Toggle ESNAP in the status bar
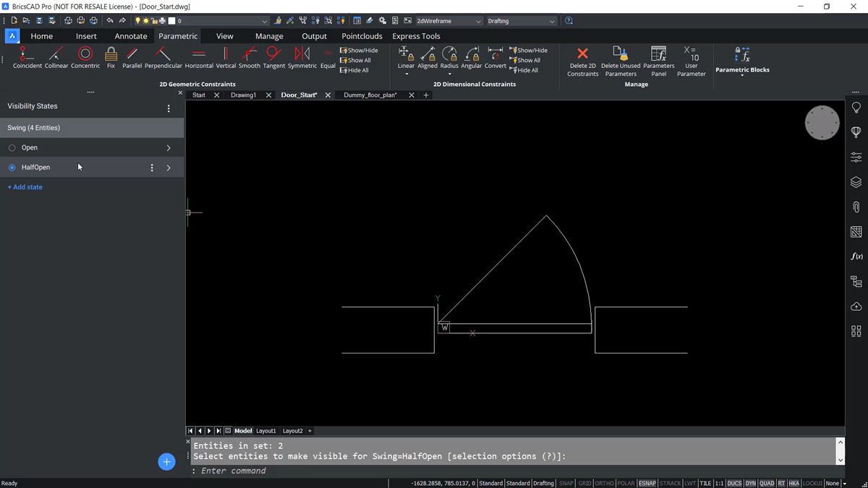The width and height of the screenshot is (868, 488). point(647,483)
